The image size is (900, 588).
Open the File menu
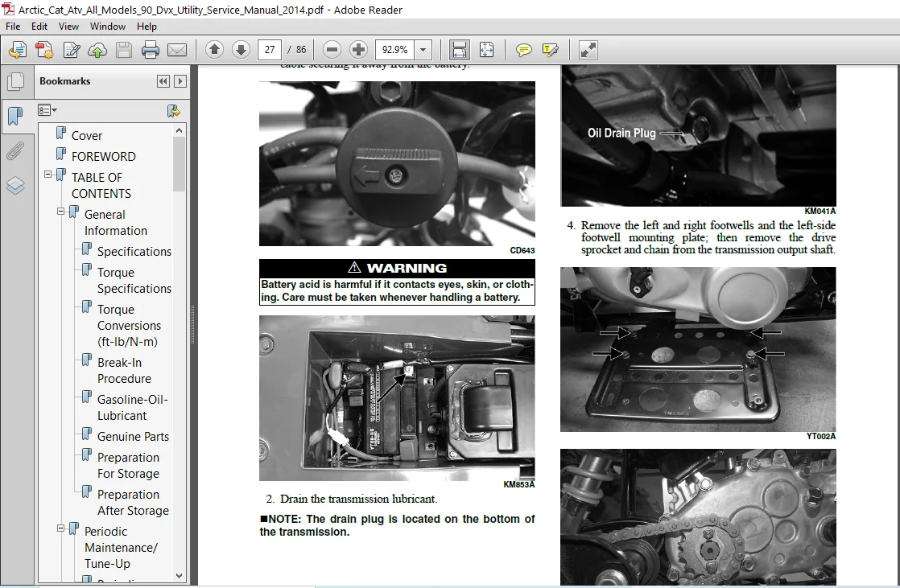[13, 27]
